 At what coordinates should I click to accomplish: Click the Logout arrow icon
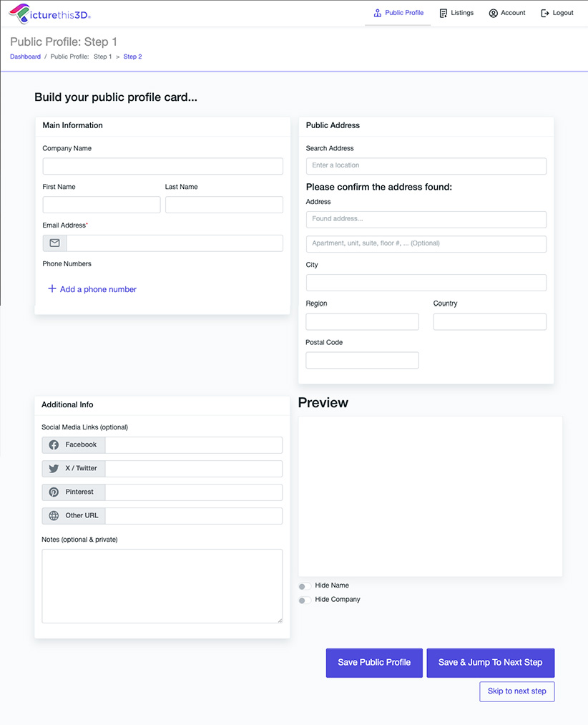coord(545,13)
